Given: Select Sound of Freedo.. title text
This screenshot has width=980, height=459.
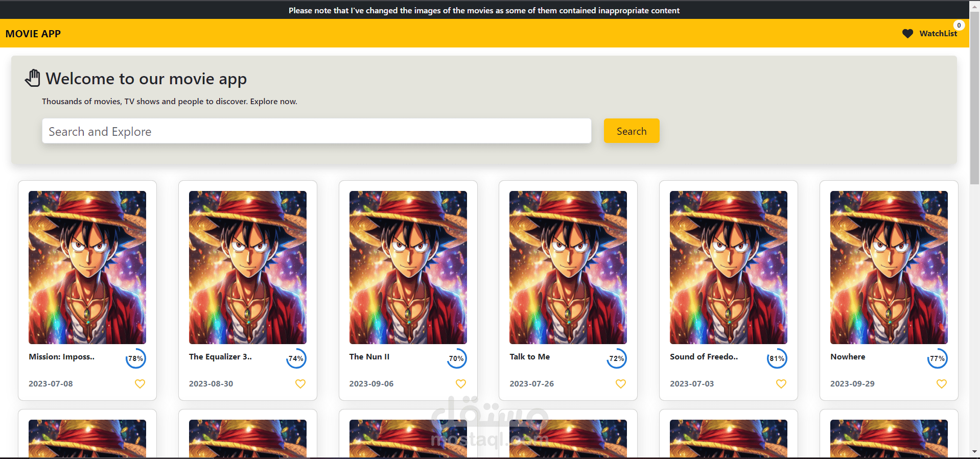Looking at the screenshot, I should pos(704,357).
